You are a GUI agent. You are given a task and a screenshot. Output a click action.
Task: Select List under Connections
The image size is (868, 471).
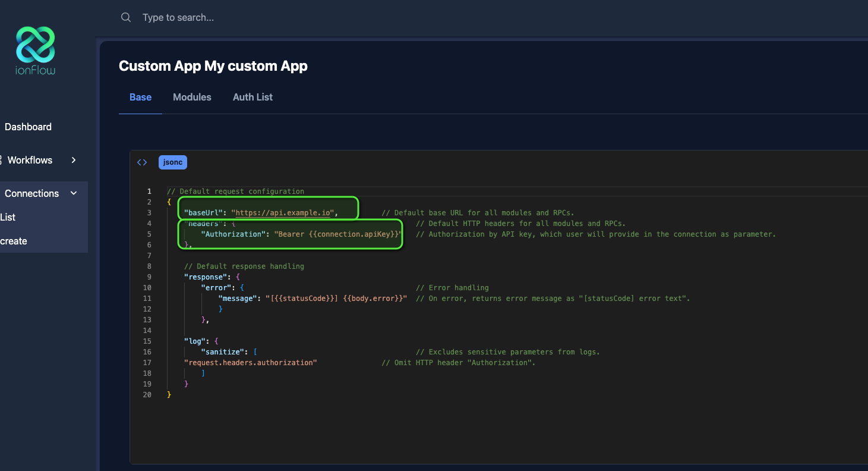click(8, 217)
